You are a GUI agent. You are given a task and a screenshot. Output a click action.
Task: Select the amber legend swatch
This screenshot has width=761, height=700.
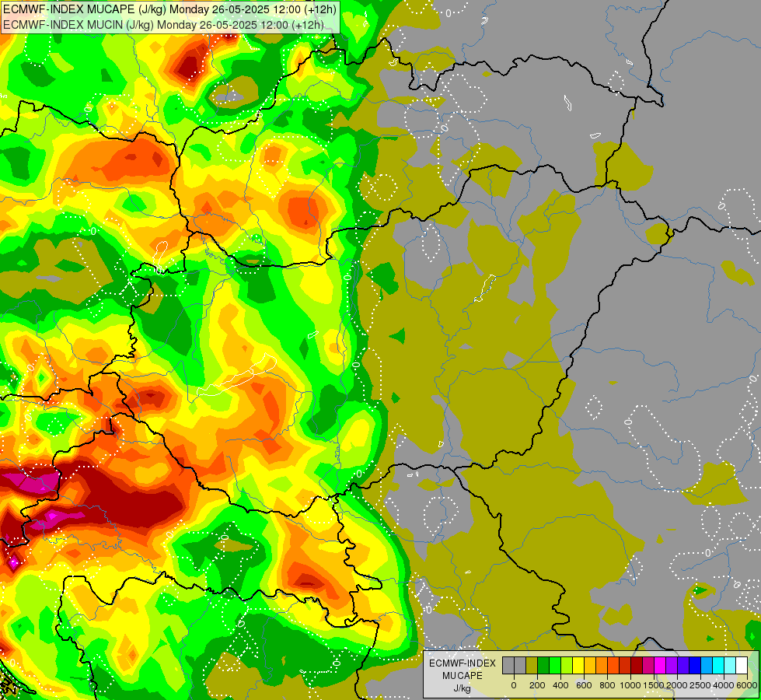coord(590,665)
